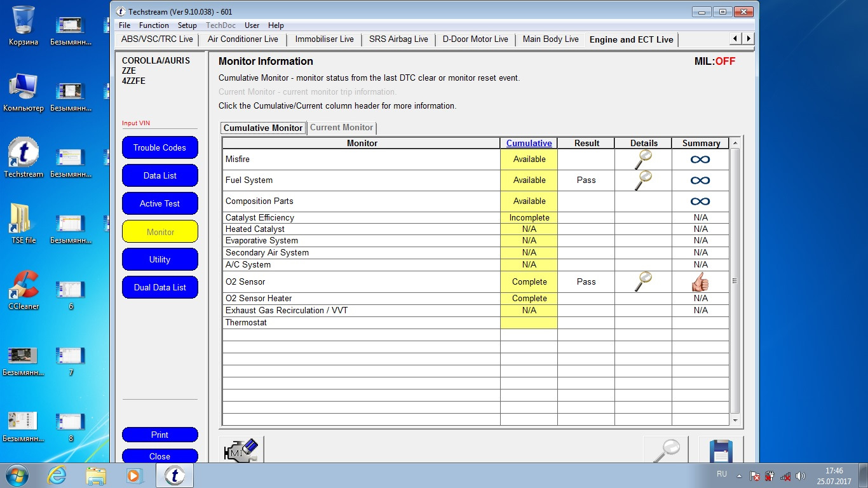Open O2 Sensor details magnifier
Viewport: 868px width, 488px height.
643,281
